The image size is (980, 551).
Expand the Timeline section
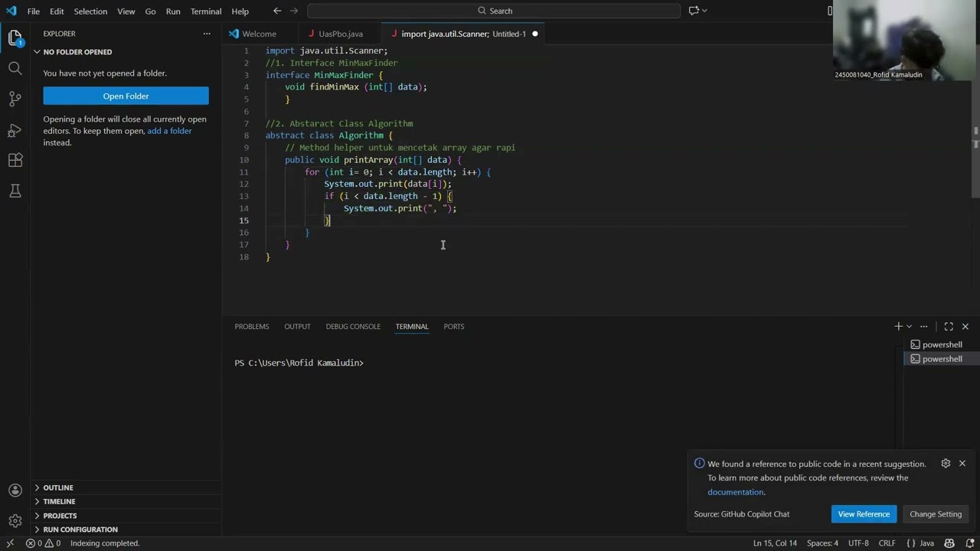click(x=126, y=501)
